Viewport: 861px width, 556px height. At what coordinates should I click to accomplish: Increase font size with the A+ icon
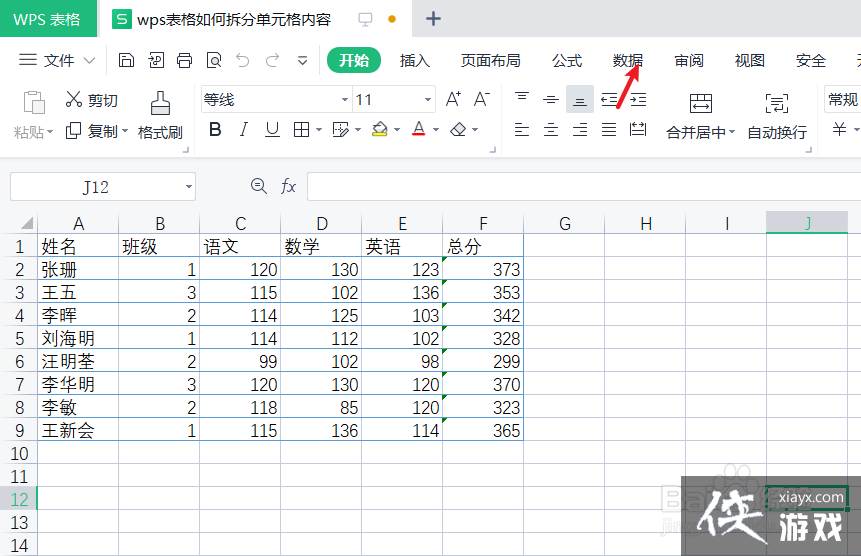pos(453,99)
